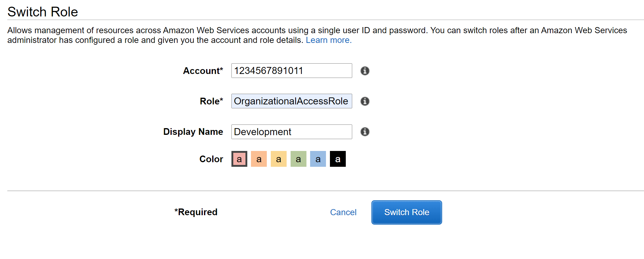Select the Display Name field showing Development
This screenshot has width=644, height=259.
click(x=292, y=132)
